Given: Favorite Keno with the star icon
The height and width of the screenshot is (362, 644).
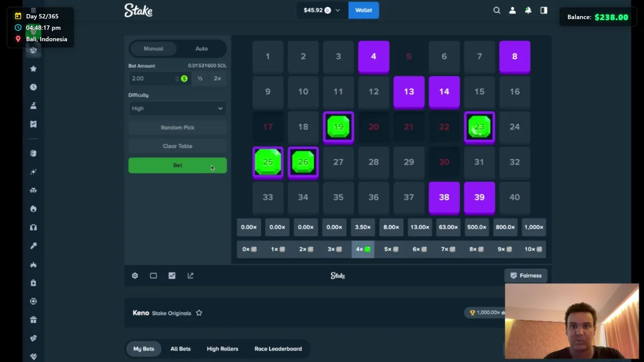Looking at the screenshot, I should click(199, 313).
